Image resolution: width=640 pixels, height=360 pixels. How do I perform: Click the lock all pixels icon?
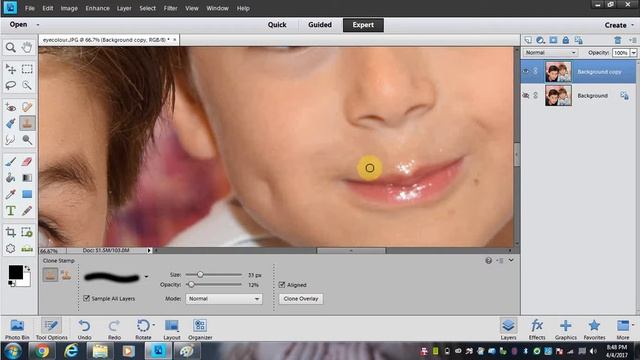(566, 40)
